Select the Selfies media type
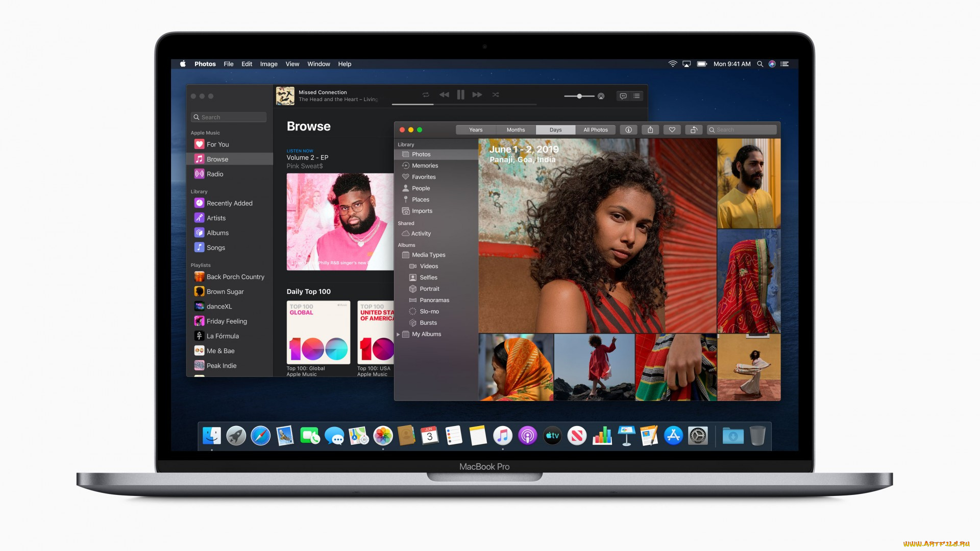This screenshot has width=980, height=551. pyautogui.click(x=428, y=277)
